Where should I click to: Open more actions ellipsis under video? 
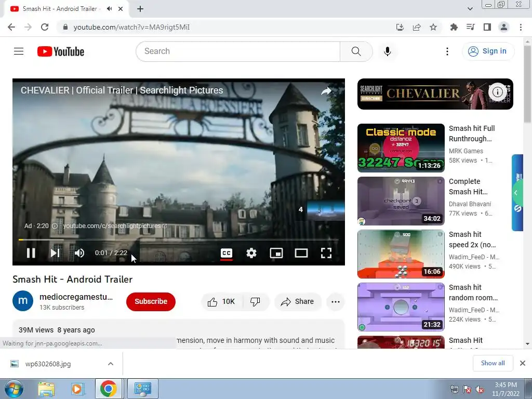tap(335, 302)
